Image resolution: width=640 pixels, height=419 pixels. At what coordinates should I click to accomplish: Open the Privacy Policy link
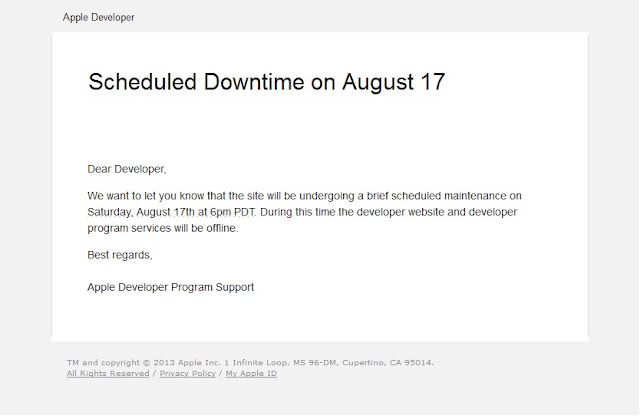pyautogui.click(x=187, y=373)
